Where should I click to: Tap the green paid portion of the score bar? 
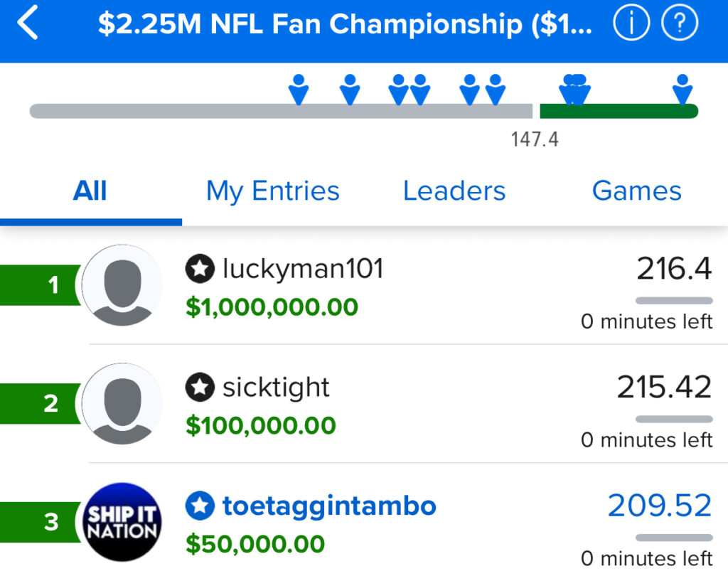pyautogui.click(x=619, y=111)
